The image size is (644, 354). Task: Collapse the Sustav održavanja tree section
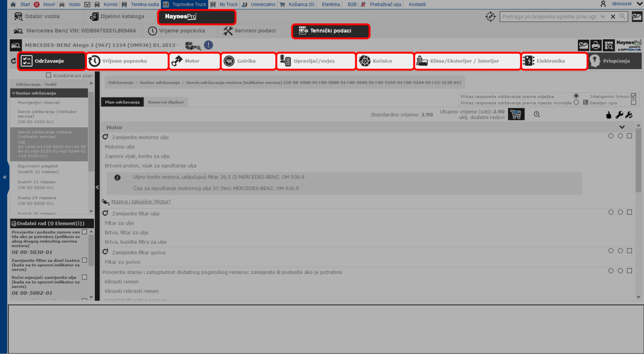(14, 93)
